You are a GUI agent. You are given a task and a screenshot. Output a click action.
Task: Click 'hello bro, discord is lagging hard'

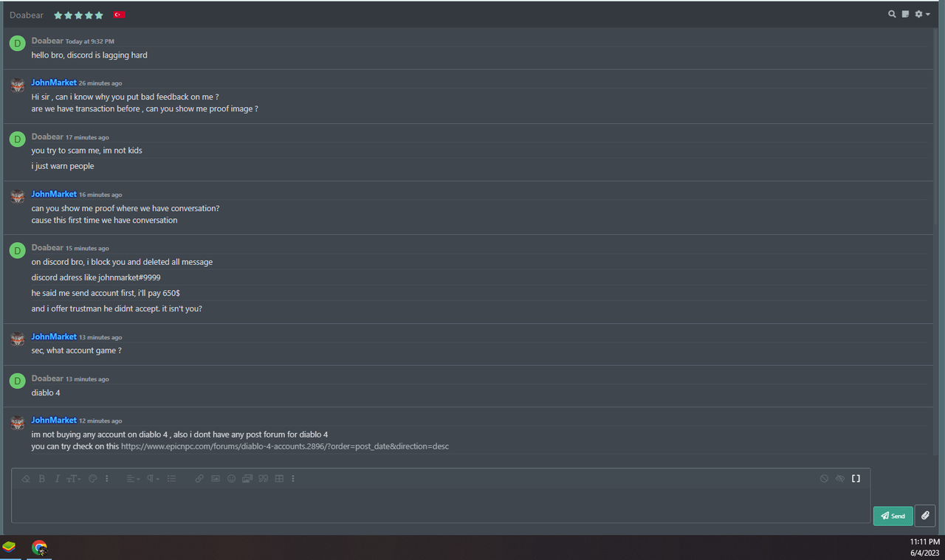89,55
